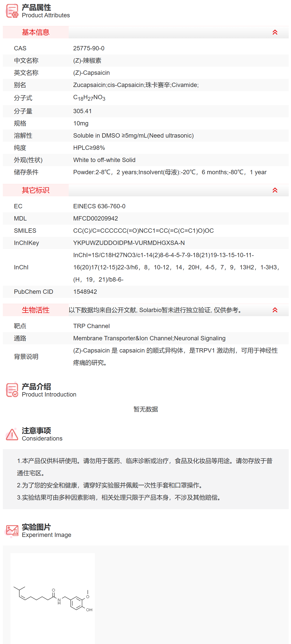The height and width of the screenshot is (644, 291).
Task: Click molecular weight 305.41
Action: (x=82, y=111)
